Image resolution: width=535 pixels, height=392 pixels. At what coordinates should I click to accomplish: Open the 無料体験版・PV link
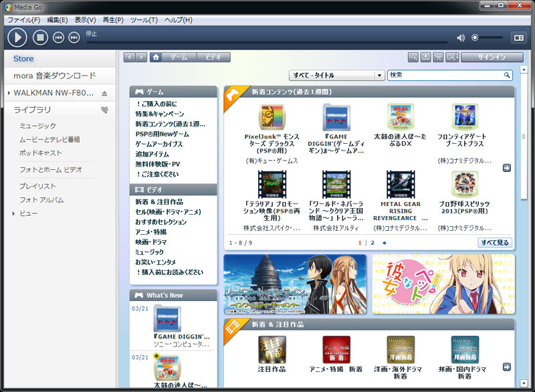click(157, 164)
